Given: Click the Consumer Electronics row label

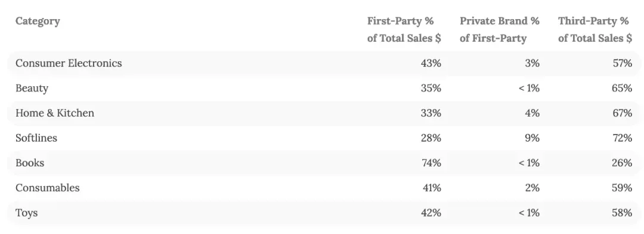Looking at the screenshot, I should click(69, 63).
